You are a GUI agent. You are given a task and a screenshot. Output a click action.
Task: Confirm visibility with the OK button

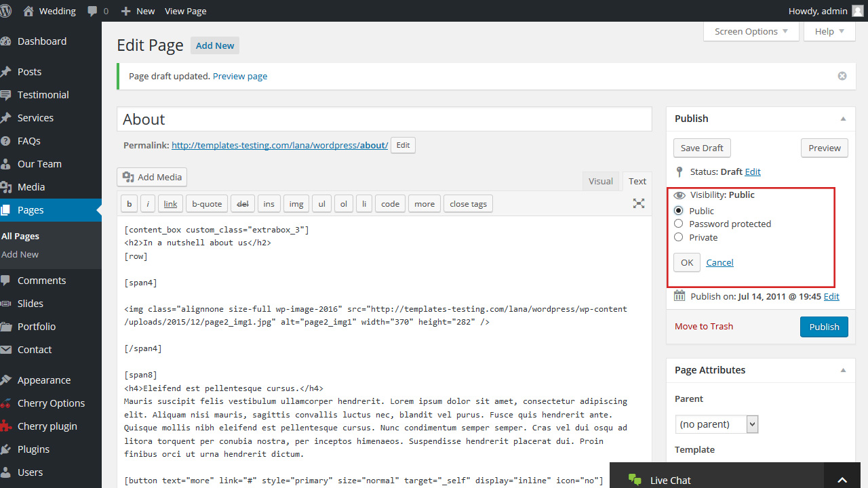click(687, 262)
